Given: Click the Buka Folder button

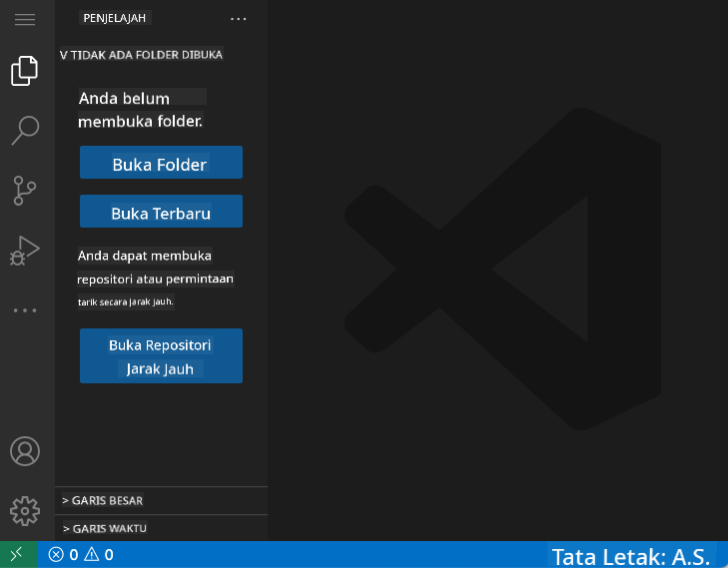Looking at the screenshot, I should [161, 164].
